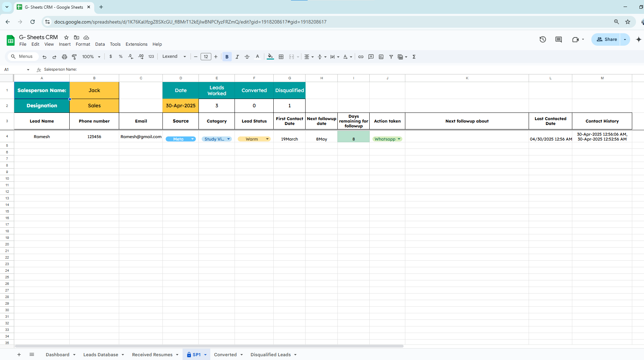Viewport: 644px width, 360px height.
Task: Click the insert chart icon
Action: [x=381, y=57]
